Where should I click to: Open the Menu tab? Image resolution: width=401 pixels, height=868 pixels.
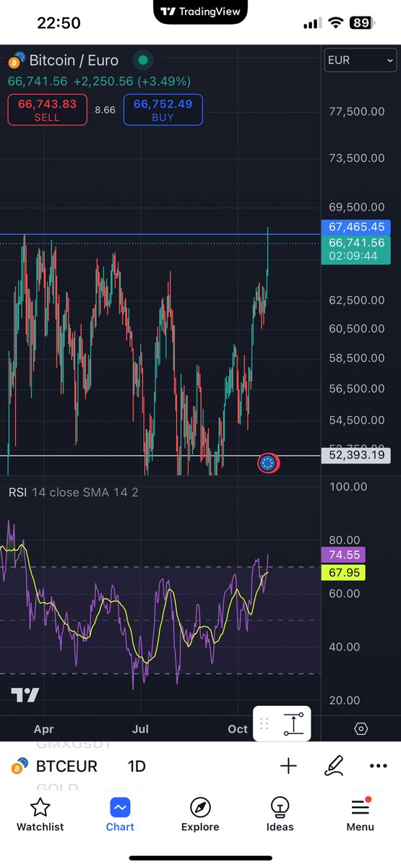point(360,815)
